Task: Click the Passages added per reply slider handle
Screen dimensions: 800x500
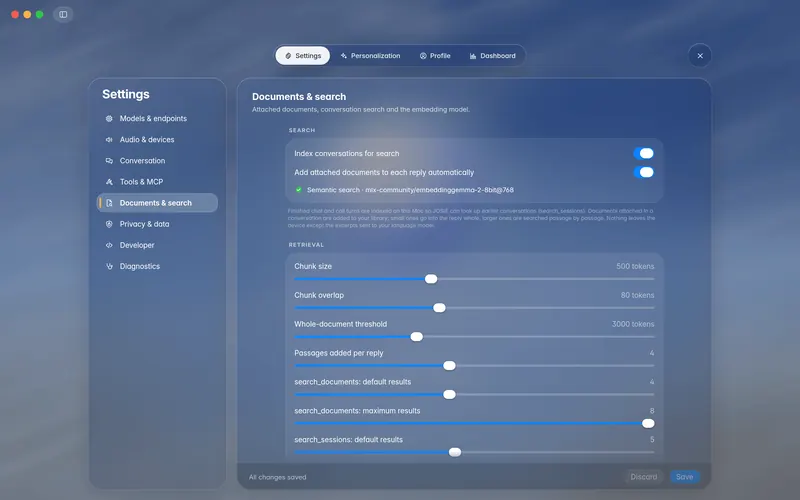Action: click(x=449, y=365)
